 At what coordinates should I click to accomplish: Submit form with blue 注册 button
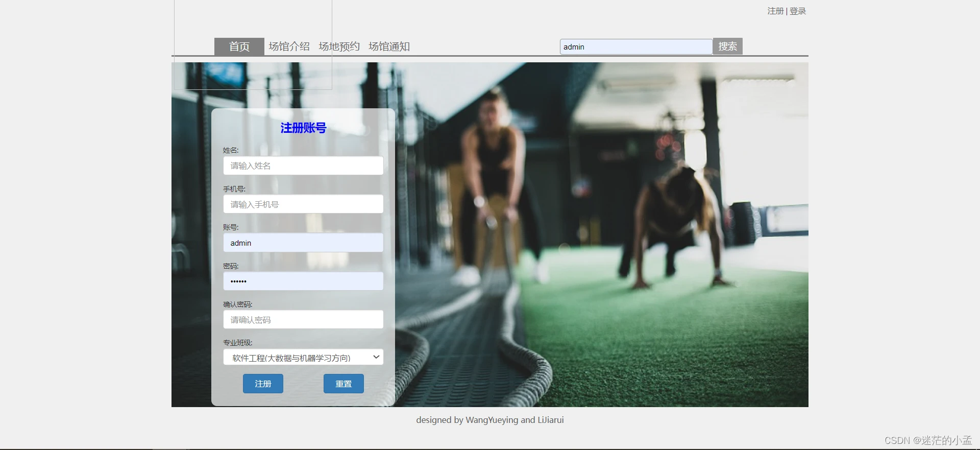point(263,384)
